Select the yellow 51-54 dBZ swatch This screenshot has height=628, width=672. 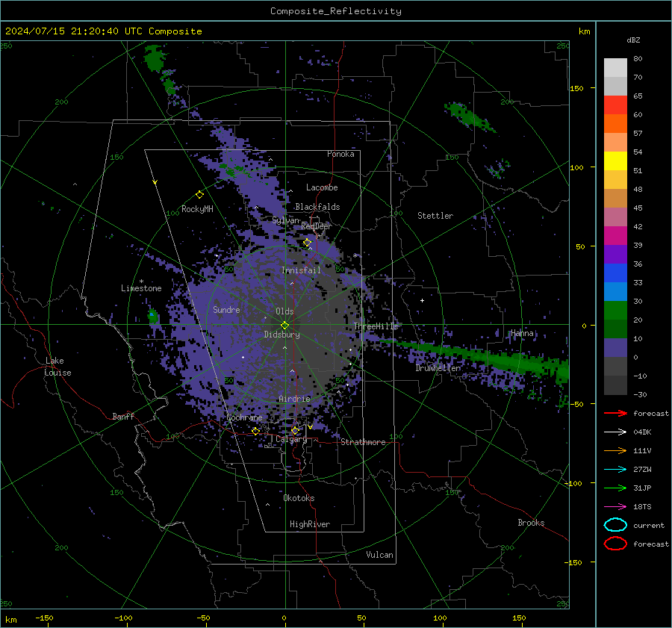615,161
